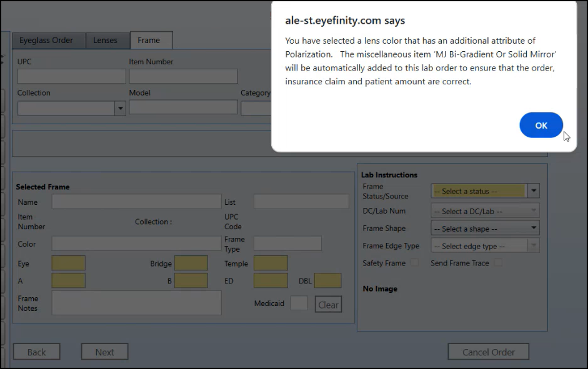Switch to the Eyeglass Order tab

coord(46,41)
